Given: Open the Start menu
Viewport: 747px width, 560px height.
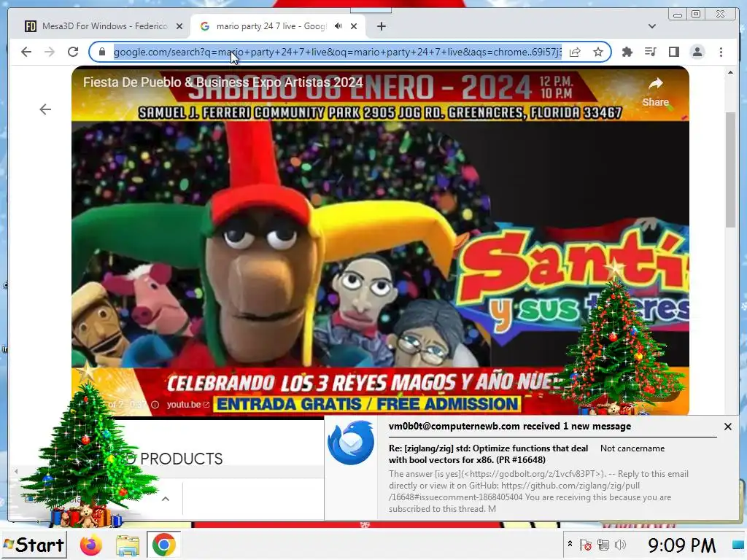Looking at the screenshot, I should point(34,545).
